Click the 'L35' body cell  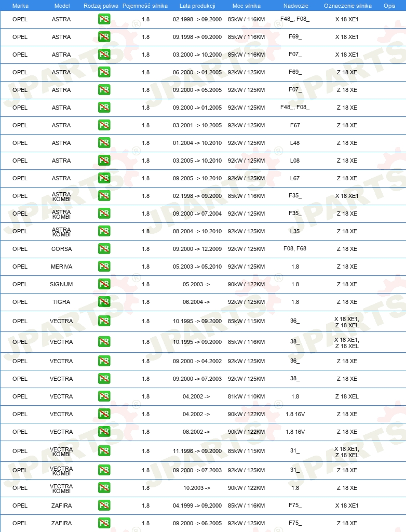point(295,231)
